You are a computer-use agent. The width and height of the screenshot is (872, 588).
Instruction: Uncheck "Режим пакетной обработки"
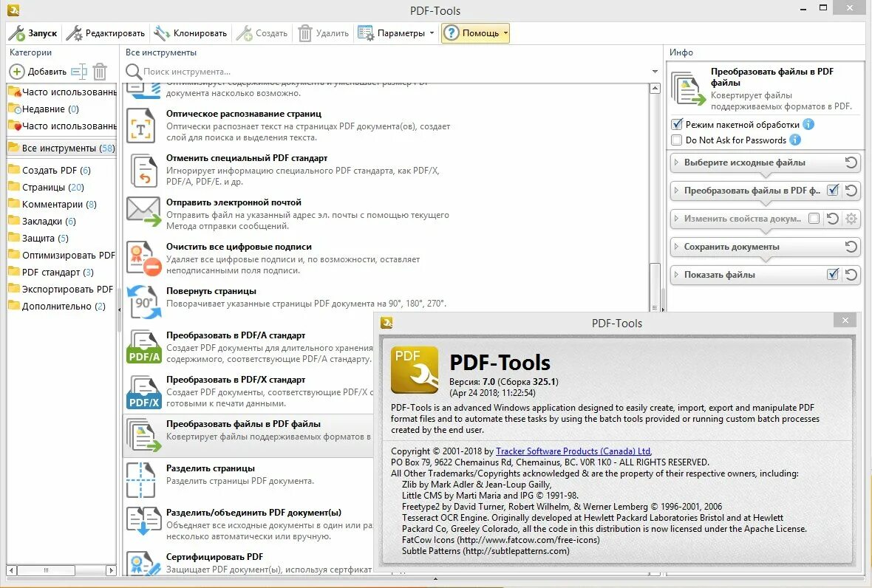pyautogui.click(x=675, y=124)
